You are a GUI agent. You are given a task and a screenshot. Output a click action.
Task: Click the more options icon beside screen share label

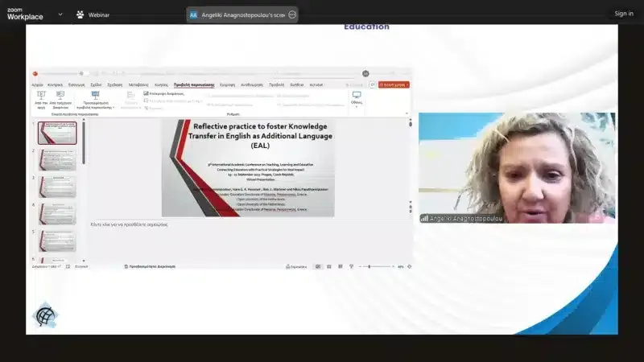coord(292,14)
